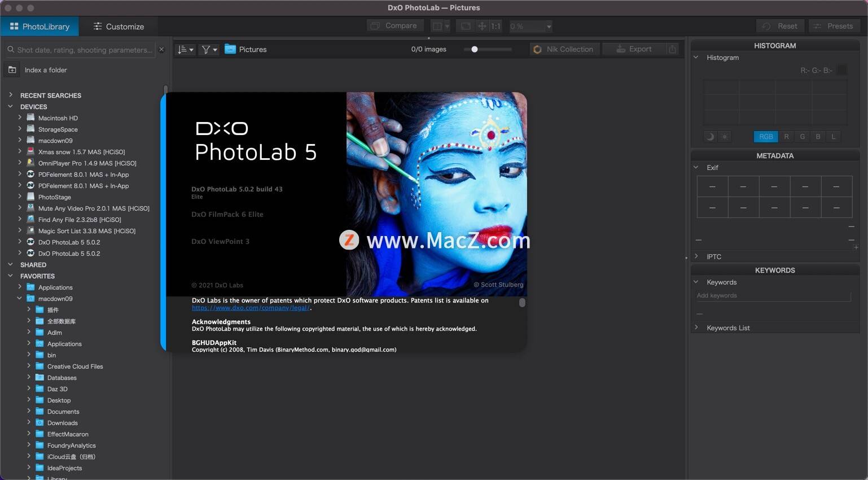Click the Presets button

(x=833, y=26)
